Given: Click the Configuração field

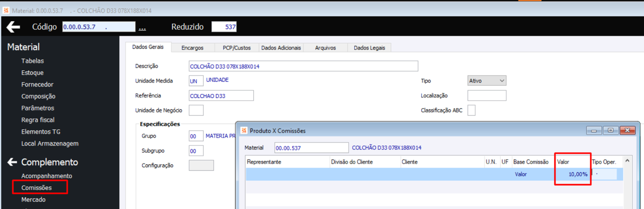Looking at the screenshot, I should [201, 165].
